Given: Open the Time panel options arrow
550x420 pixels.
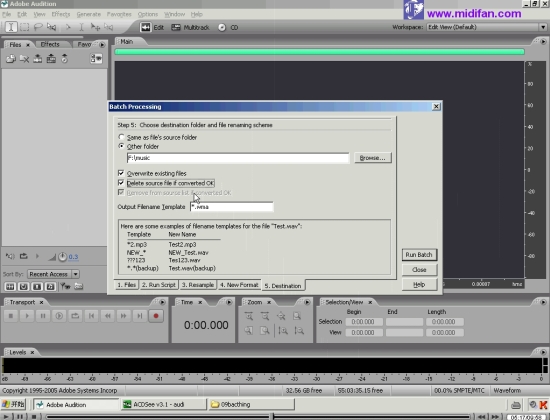Looking at the screenshot, I should point(229,302).
